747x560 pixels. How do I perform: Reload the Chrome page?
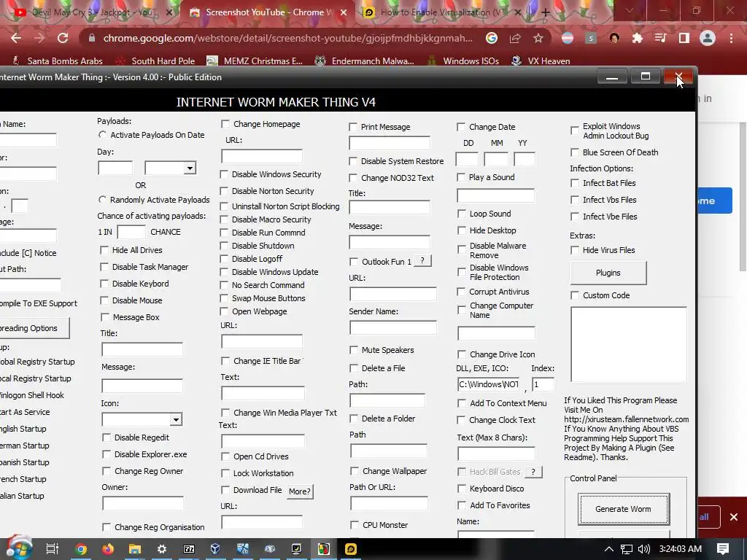63,38
